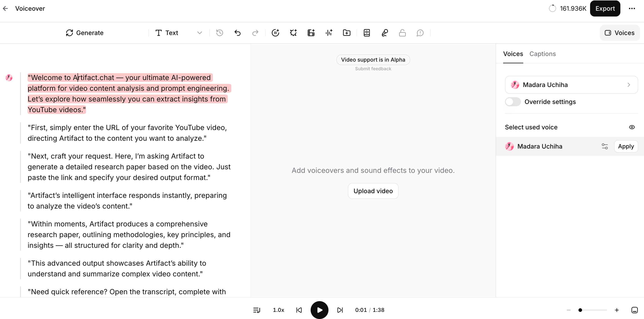This screenshot has height=319, width=644.
Task: Click the lock icon in toolbar
Action: click(402, 33)
